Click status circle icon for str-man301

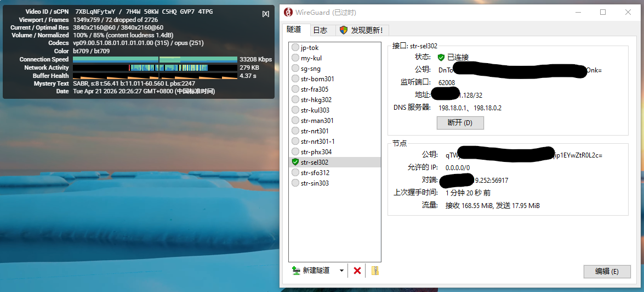click(x=295, y=121)
